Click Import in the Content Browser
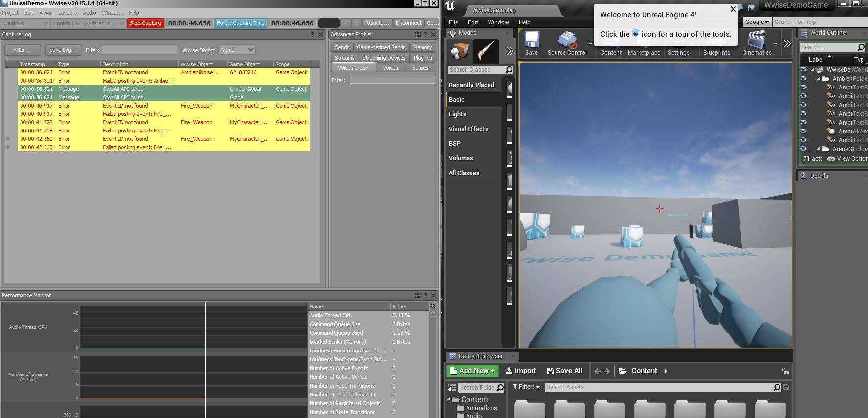This screenshot has width=868, height=418. pyautogui.click(x=520, y=371)
